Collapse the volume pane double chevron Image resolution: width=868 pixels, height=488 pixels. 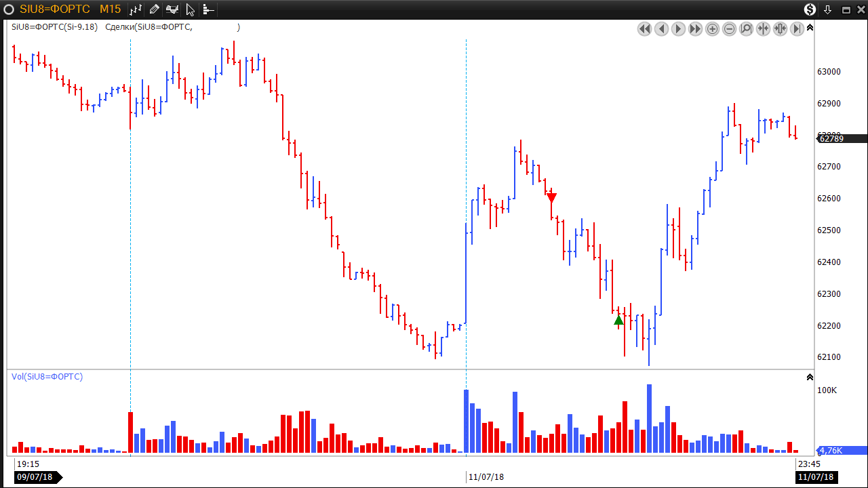(x=810, y=377)
